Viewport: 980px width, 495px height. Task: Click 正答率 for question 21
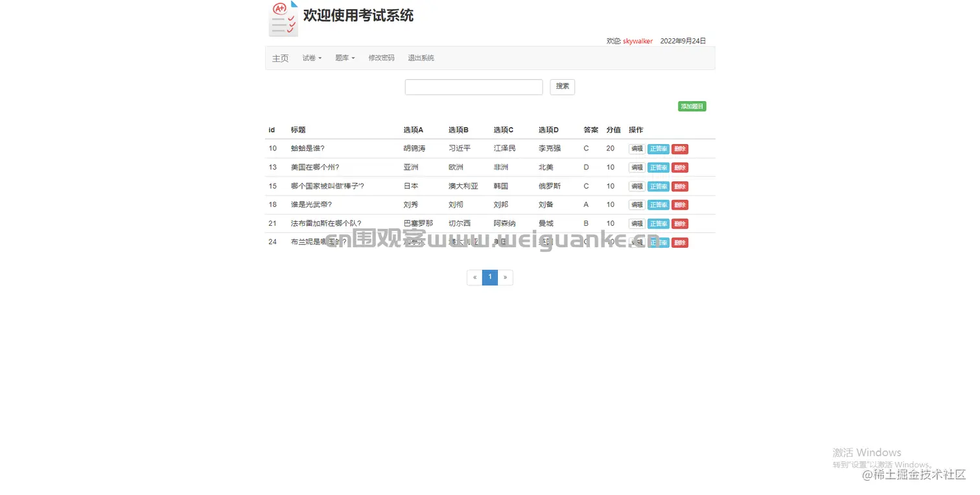click(658, 224)
